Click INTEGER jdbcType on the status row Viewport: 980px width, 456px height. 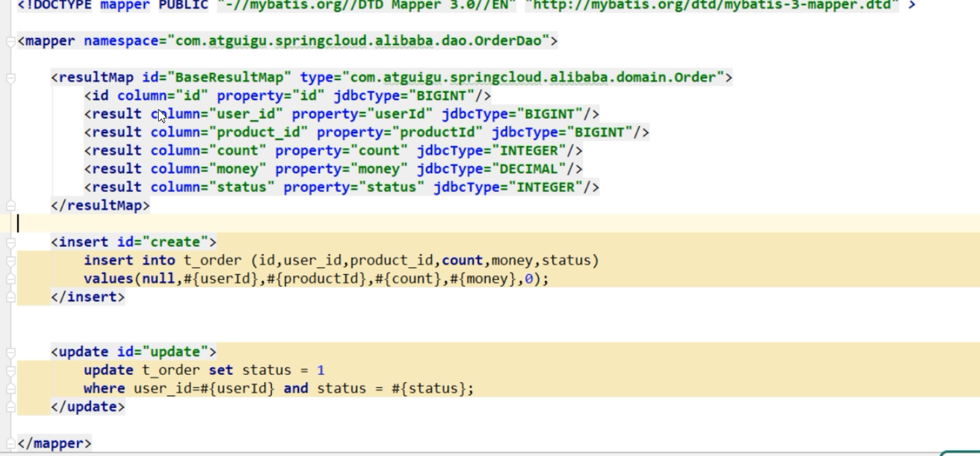[x=545, y=188]
